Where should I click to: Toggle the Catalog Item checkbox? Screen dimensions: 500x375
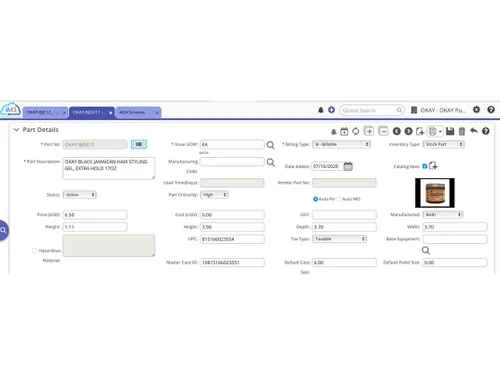coord(425,166)
